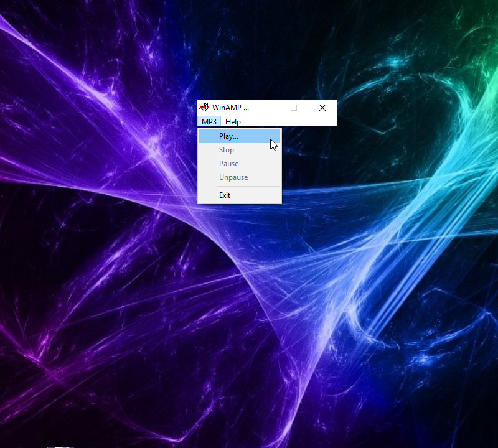Select the Unpause menu entry
Image resolution: width=498 pixels, height=448 pixels.
click(x=240, y=177)
